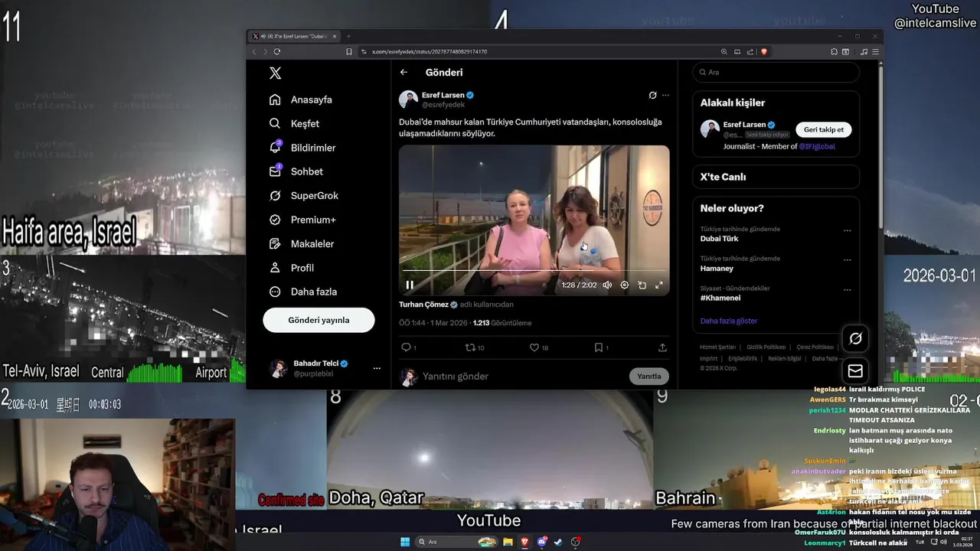Open Dubai Türk trending topic
Viewport: 980px width, 551px height.
tap(720, 239)
